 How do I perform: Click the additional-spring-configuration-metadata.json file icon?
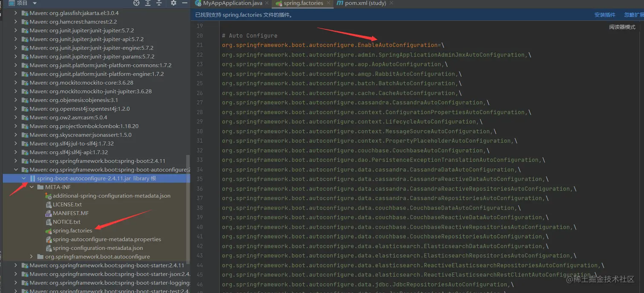(x=49, y=196)
